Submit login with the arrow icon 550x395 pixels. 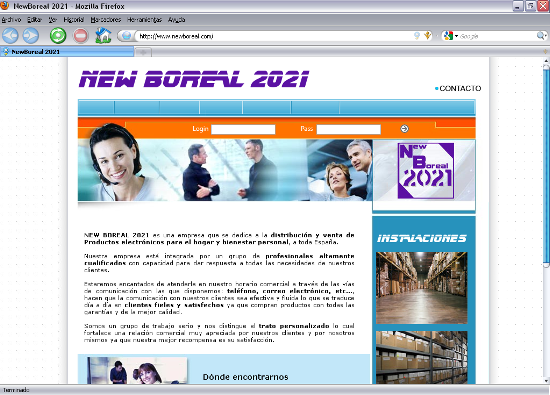coord(404,129)
